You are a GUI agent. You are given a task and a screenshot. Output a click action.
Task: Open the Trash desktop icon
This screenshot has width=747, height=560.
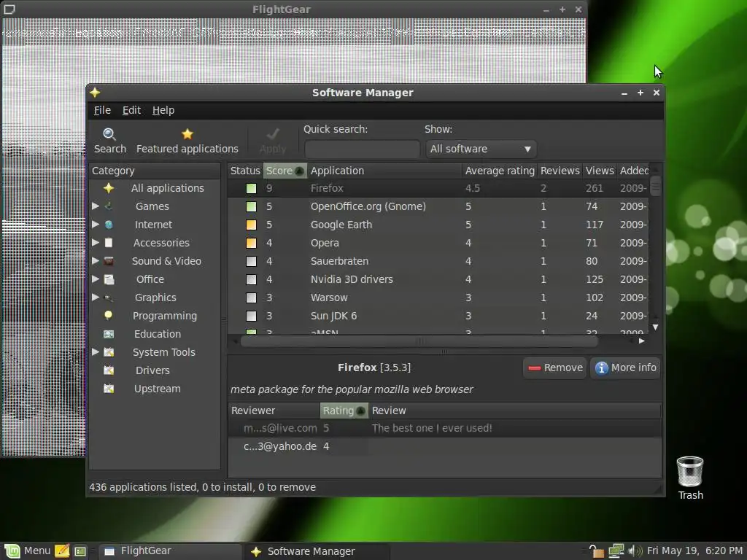(690, 472)
